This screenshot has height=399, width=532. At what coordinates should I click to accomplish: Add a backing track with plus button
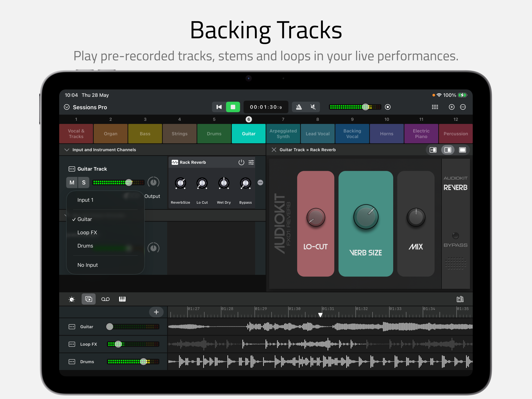pyautogui.click(x=156, y=312)
